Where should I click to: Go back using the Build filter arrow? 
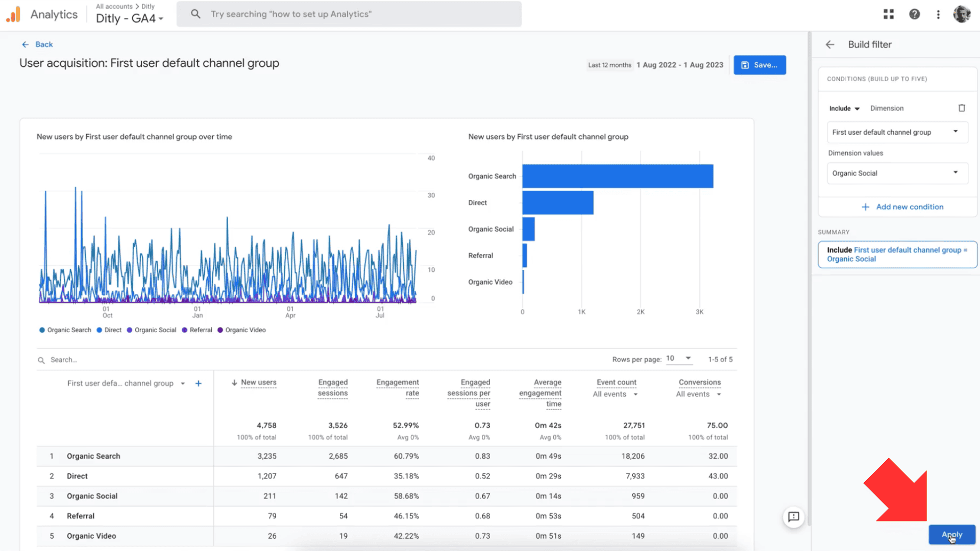point(830,44)
